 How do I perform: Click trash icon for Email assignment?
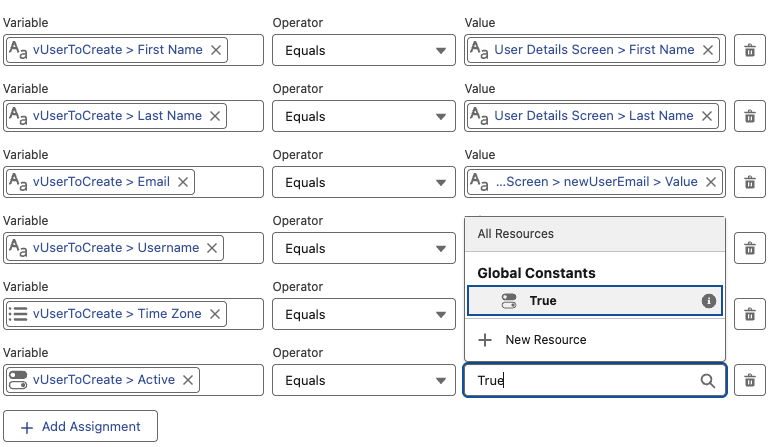[750, 182]
